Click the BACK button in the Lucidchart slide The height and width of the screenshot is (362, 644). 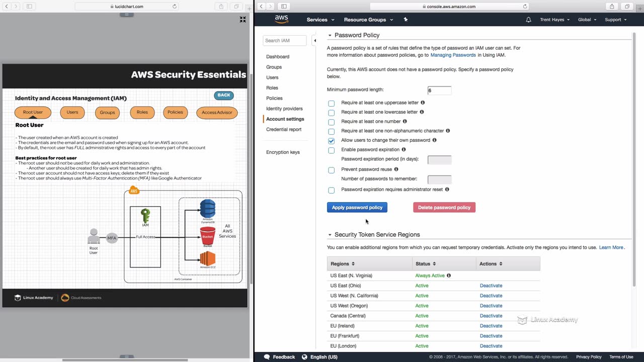[x=224, y=95]
